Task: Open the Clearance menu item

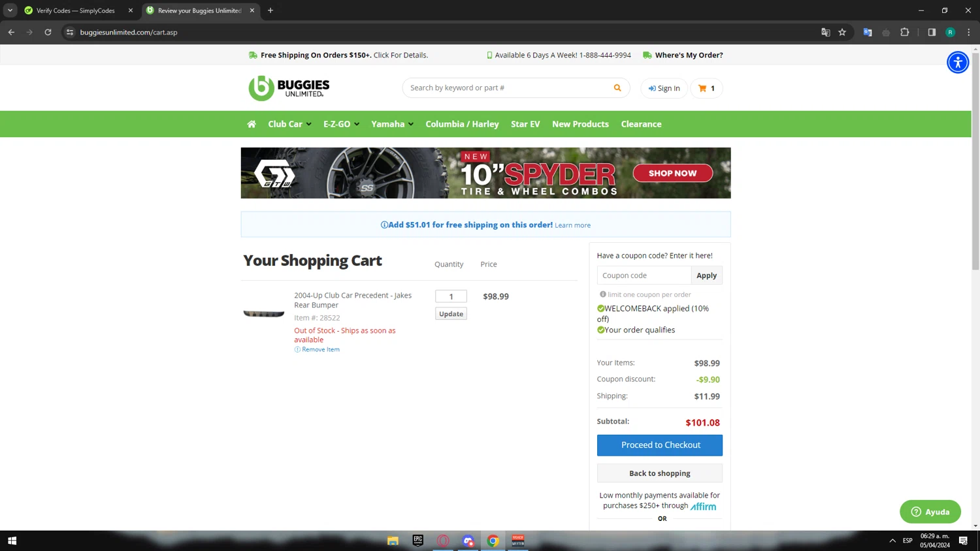Action: [641, 124]
